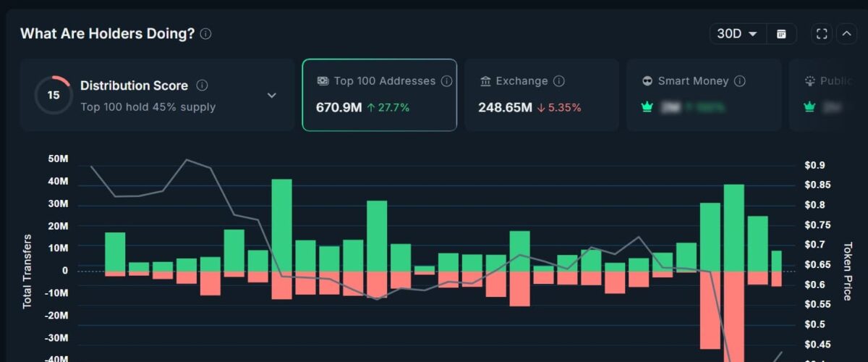Open the 30D time range dropdown
Viewport: 868px width, 362px height.
click(737, 34)
